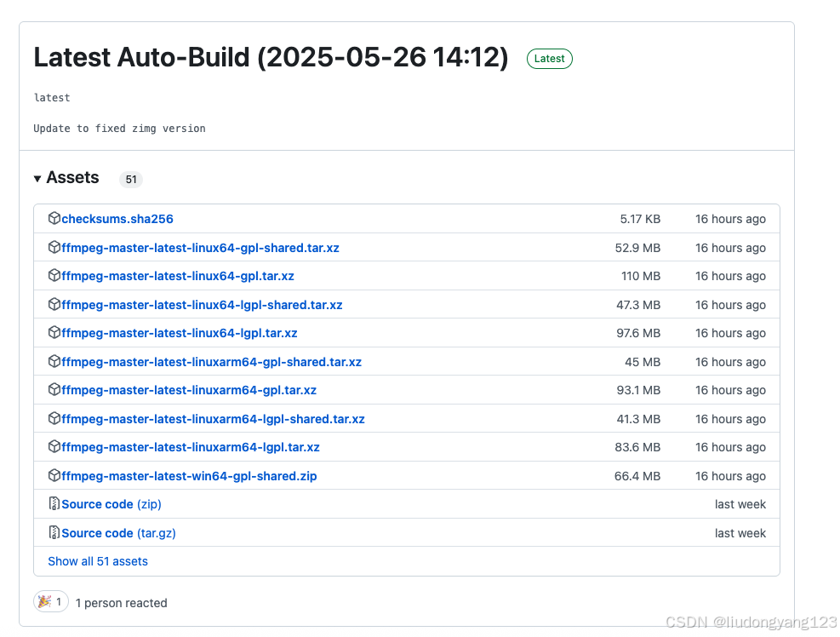Download ffmpeg-master-latest-linuxarm64-gpl.tar.xz
Image resolution: width=840 pixels, height=637 pixels.
tap(189, 390)
